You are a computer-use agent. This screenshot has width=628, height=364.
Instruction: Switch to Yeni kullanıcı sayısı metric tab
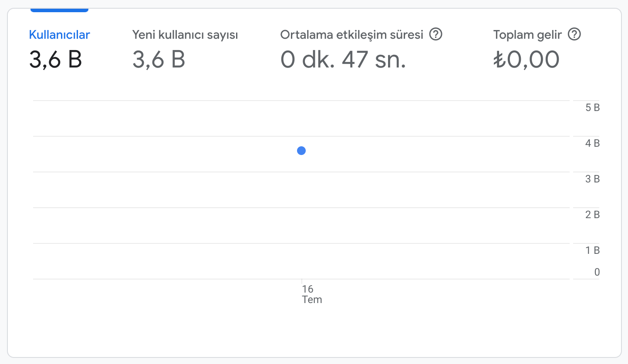point(185,35)
